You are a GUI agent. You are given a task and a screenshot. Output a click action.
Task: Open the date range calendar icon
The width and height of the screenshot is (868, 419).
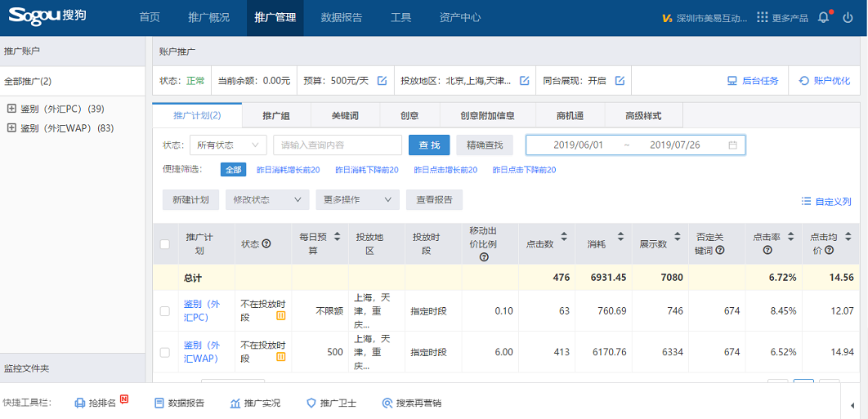coord(733,145)
